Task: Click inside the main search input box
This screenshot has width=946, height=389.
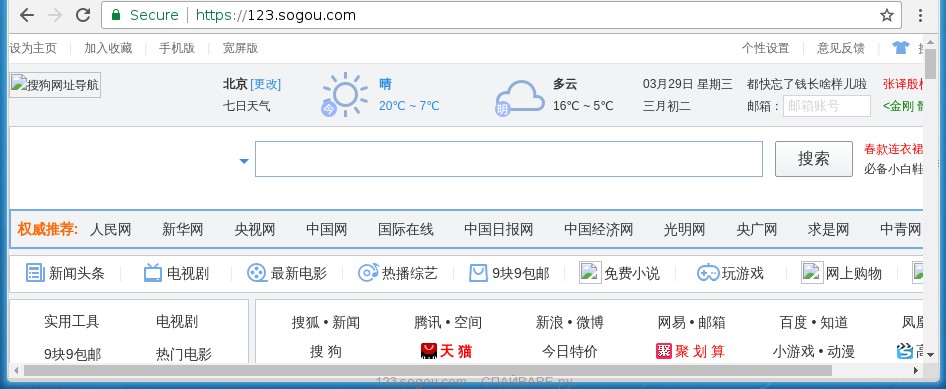Action: coord(509,159)
